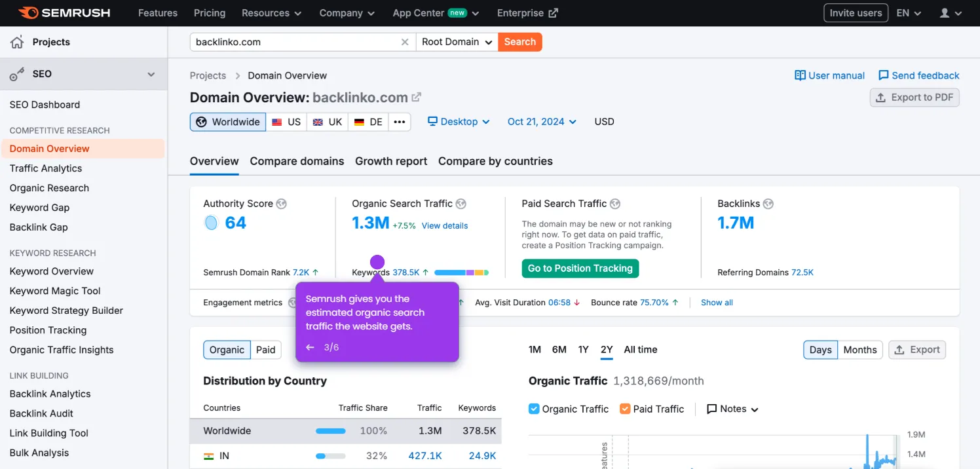
Task: Click the Authority Score info icon
Action: click(282, 204)
